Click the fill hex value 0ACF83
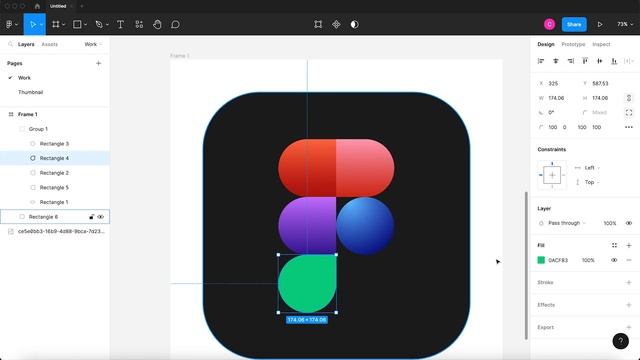640x360 pixels. click(558, 260)
